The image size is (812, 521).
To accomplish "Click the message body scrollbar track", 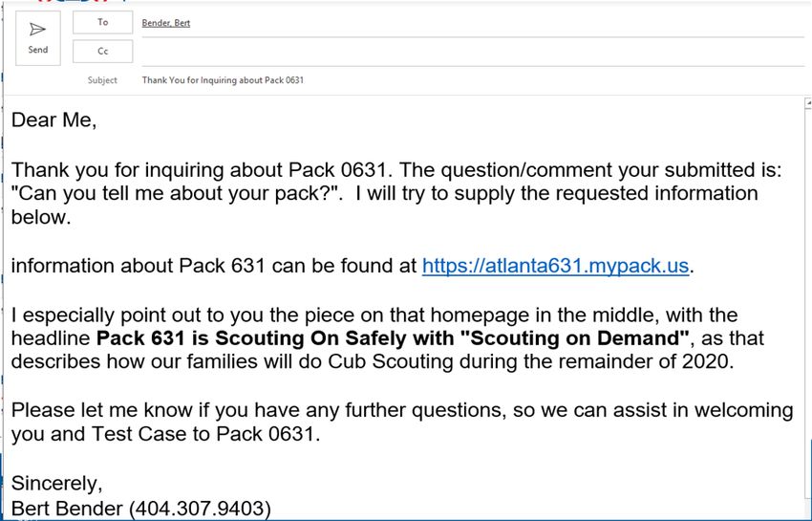I will click(808, 311).
